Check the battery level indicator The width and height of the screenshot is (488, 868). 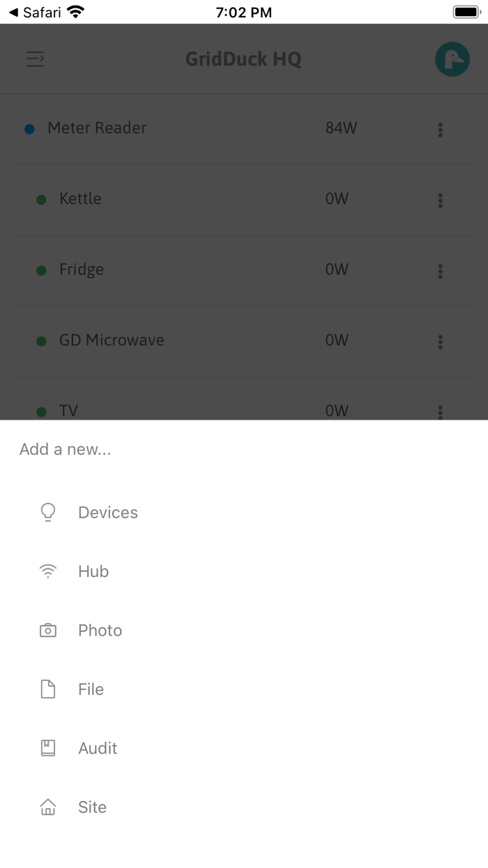pos(466,10)
